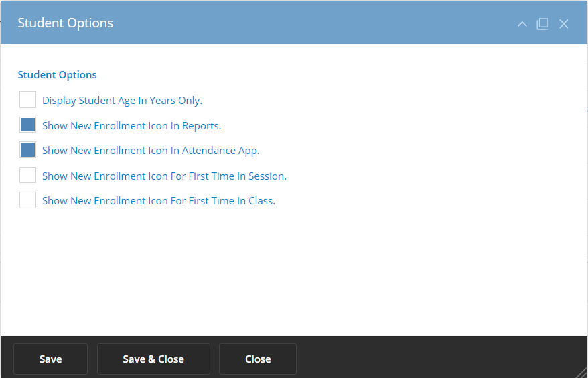The width and height of the screenshot is (588, 378).
Task: Click the 'Show New Enrollment Icon In Reports.' label text
Action: 131,125
